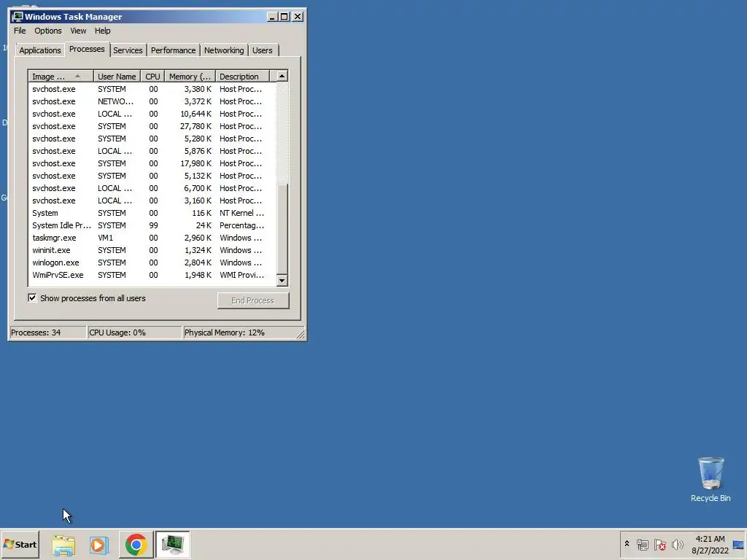Open the Options menu
This screenshot has width=747, height=560.
click(47, 31)
